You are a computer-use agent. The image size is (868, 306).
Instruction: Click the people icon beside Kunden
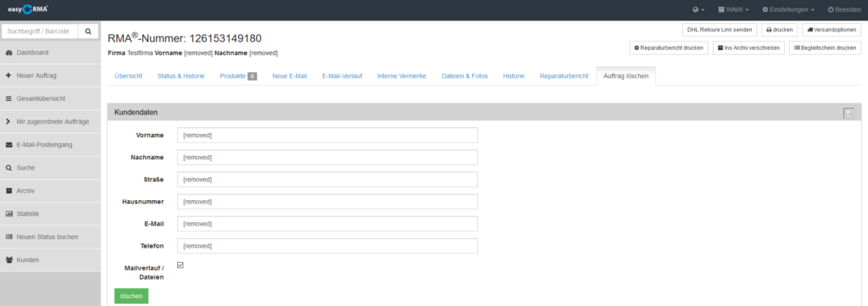tap(8, 259)
